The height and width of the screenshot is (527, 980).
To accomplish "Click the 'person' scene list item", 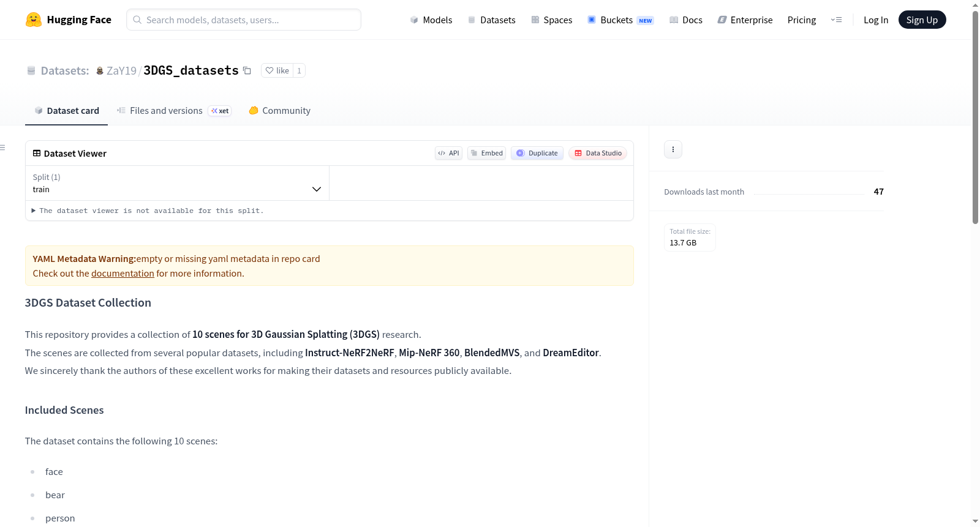I will pyautogui.click(x=60, y=518).
